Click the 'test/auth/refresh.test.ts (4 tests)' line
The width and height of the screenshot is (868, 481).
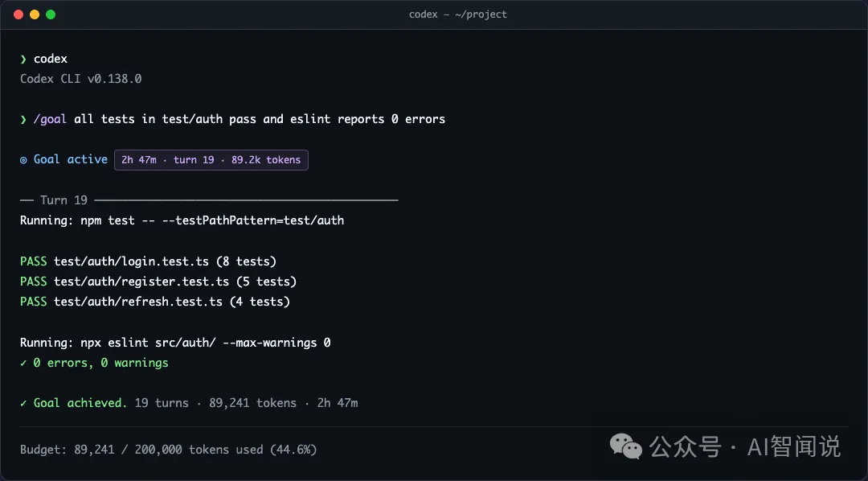click(172, 302)
